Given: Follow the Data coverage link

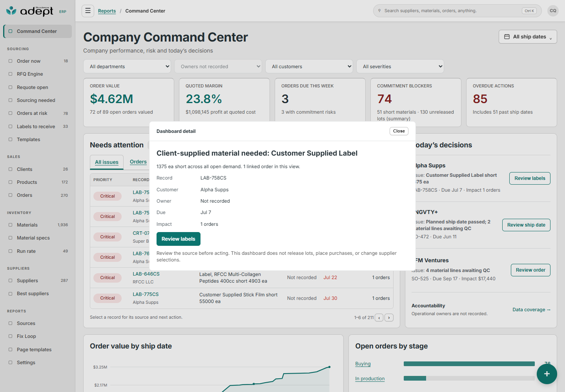Looking at the screenshot, I should click(532, 310).
